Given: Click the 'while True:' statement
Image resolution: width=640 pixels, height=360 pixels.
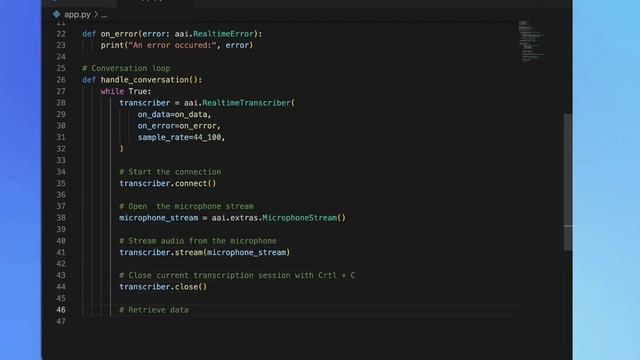Looking at the screenshot, I should pyautogui.click(x=126, y=91).
